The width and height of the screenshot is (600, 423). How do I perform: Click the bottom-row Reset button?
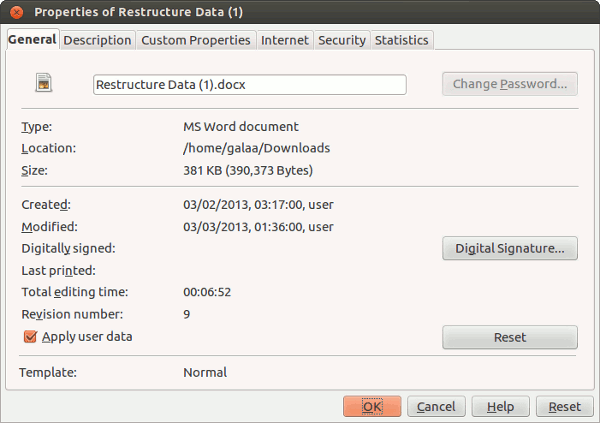pos(564,407)
